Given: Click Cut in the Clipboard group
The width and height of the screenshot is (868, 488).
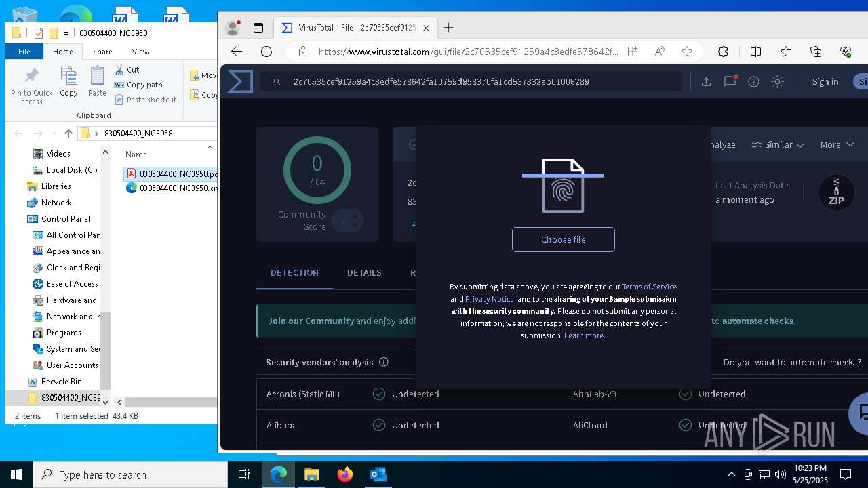Looking at the screenshot, I should coord(127,70).
